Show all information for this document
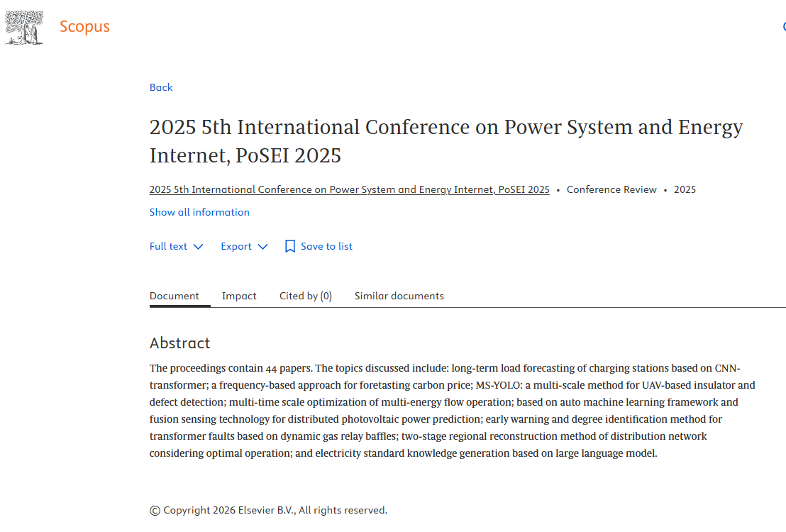786x532 pixels. [199, 212]
